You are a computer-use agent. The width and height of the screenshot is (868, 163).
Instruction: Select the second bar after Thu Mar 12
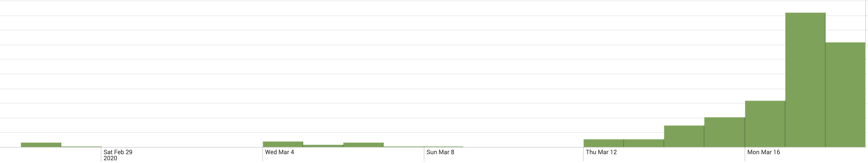(644, 143)
